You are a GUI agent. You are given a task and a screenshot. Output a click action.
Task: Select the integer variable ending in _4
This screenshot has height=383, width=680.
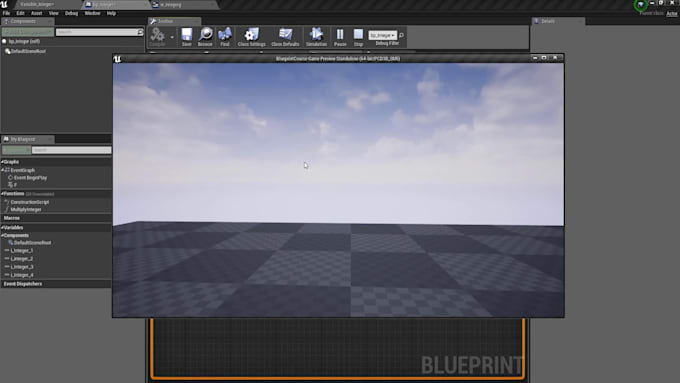(x=22, y=275)
